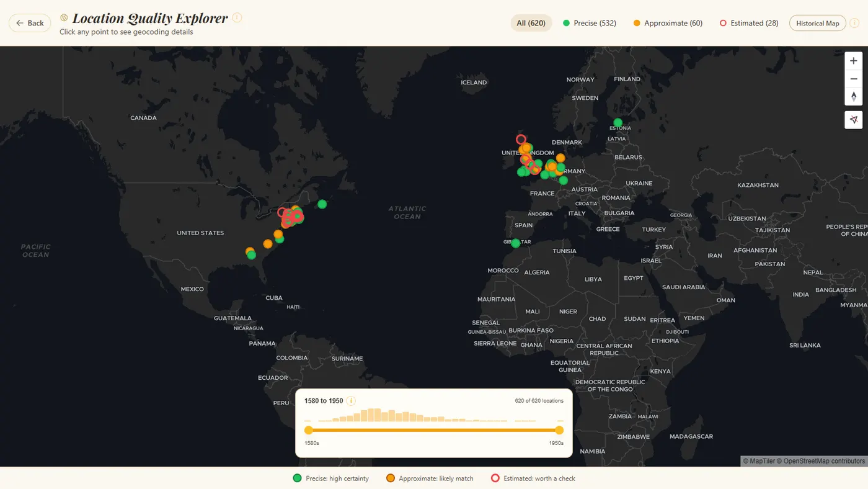Click the orange point near Denmark
Viewport: 868px width, 489px height.
click(x=560, y=158)
